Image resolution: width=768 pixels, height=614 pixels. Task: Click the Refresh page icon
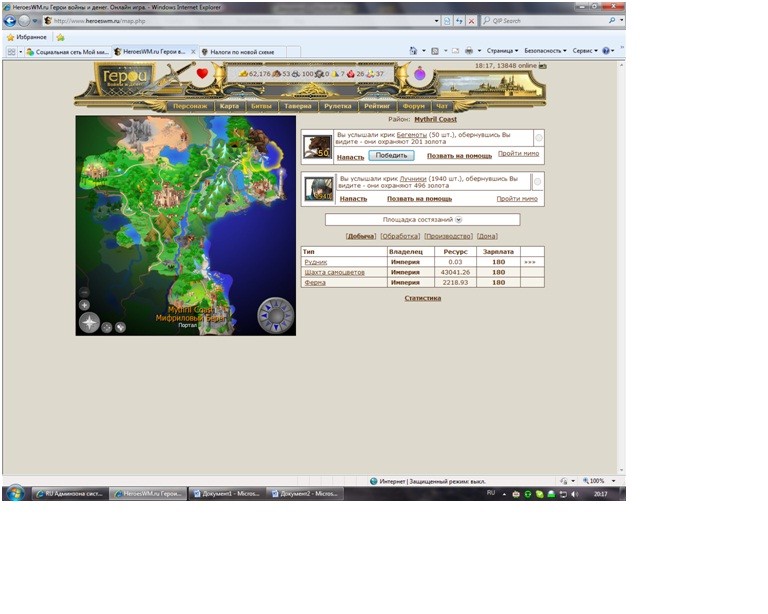(459, 21)
